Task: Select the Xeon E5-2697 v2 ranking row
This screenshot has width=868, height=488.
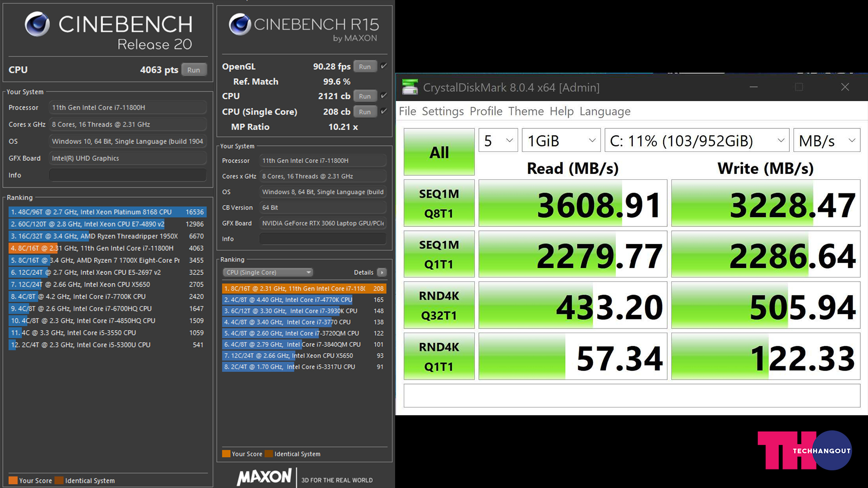Action: coord(107,272)
